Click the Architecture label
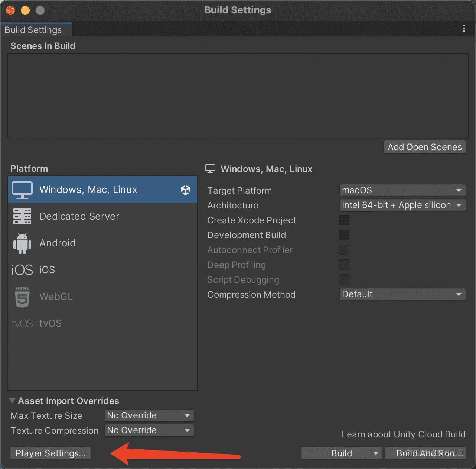The width and height of the screenshot is (476, 469). (233, 206)
